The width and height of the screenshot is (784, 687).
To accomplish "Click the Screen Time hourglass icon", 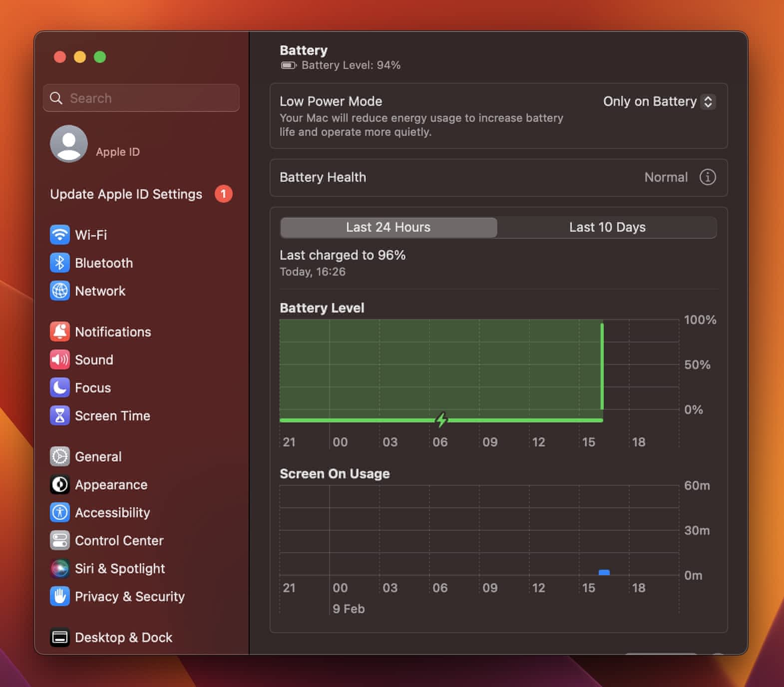I will [60, 415].
